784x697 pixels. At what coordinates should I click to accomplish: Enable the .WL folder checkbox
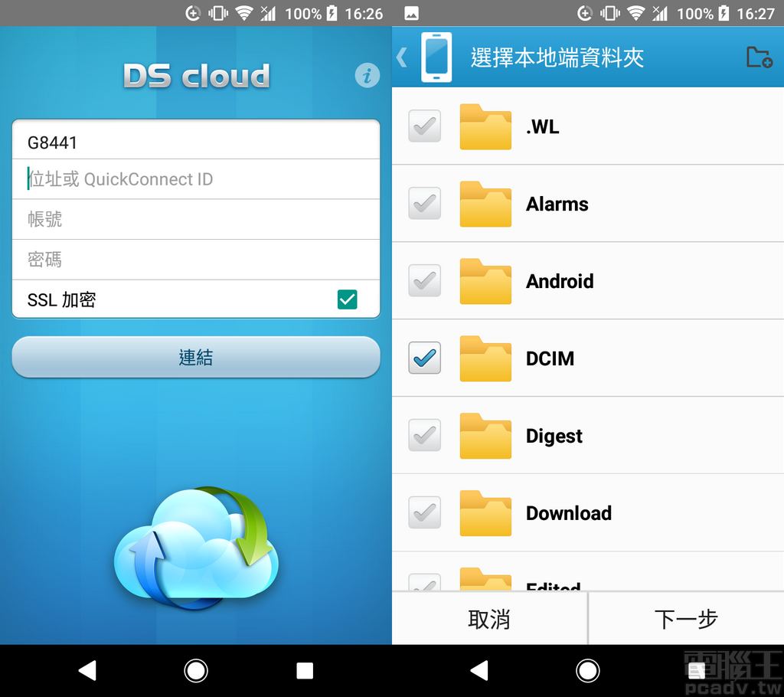click(424, 126)
